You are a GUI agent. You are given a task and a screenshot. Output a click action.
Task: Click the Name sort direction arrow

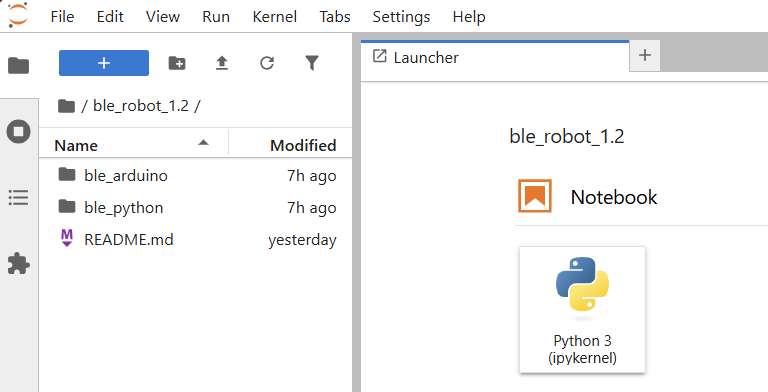click(203, 143)
